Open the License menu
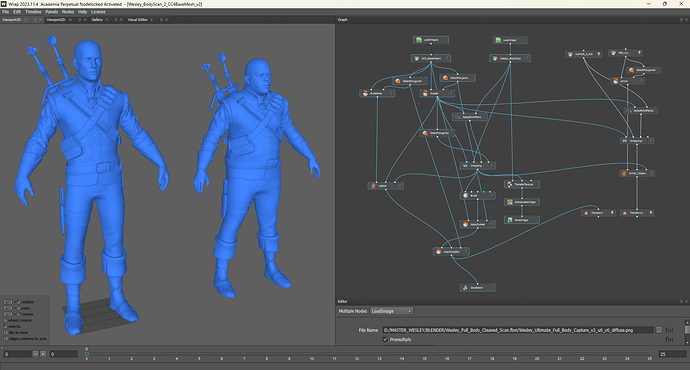 (98, 12)
